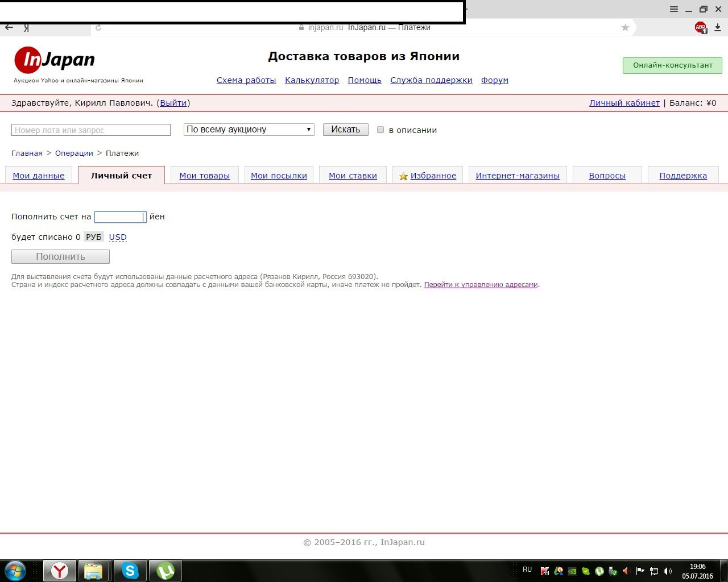728x582 pixels.
Task: Open the Поддержка tab
Action: [683, 176]
